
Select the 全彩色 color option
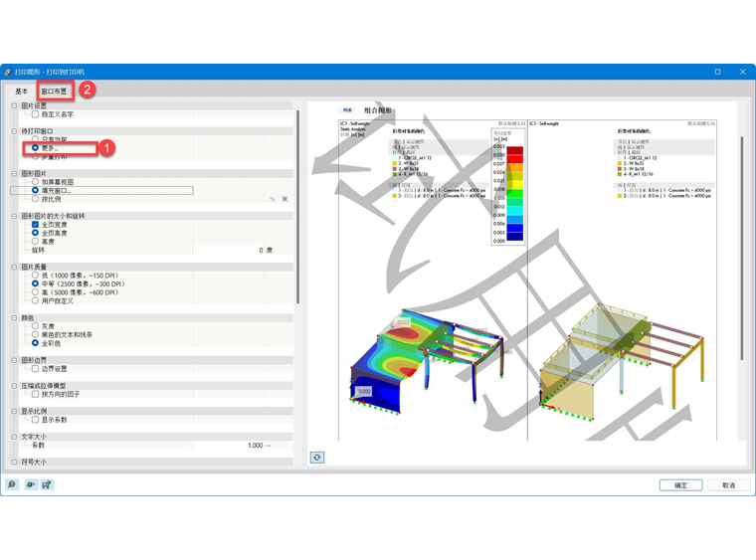point(35,343)
